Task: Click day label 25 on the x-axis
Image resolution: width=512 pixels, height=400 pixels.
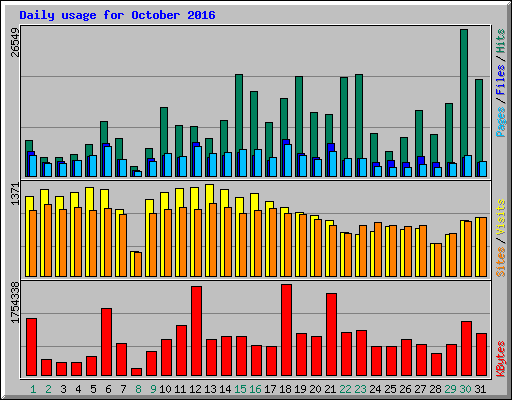Action: pos(390,389)
